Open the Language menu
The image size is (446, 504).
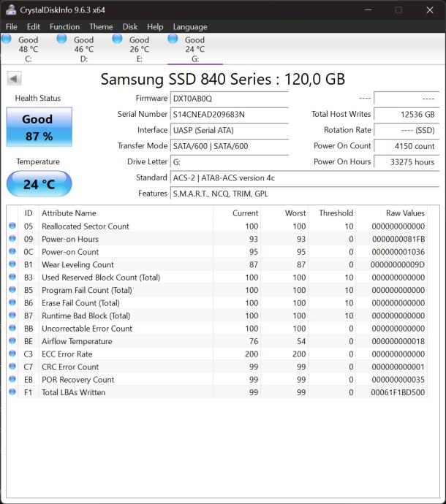(190, 27)
